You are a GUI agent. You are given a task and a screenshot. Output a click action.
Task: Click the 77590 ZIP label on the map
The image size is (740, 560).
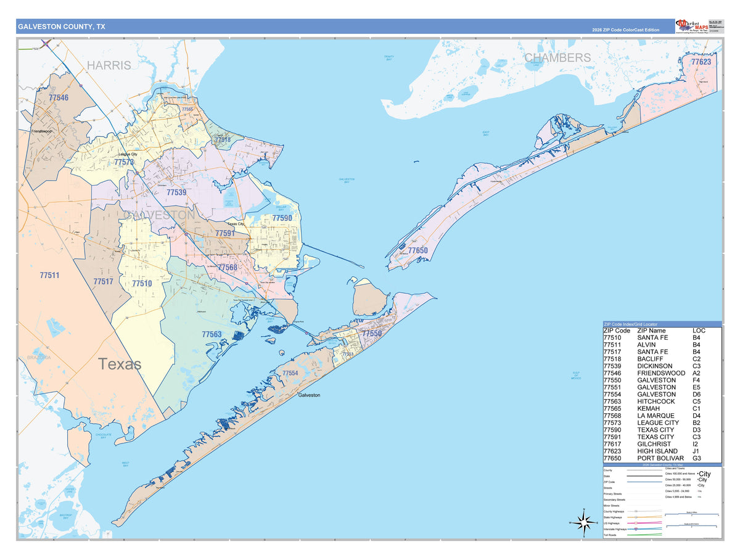[x=282, y=218]
